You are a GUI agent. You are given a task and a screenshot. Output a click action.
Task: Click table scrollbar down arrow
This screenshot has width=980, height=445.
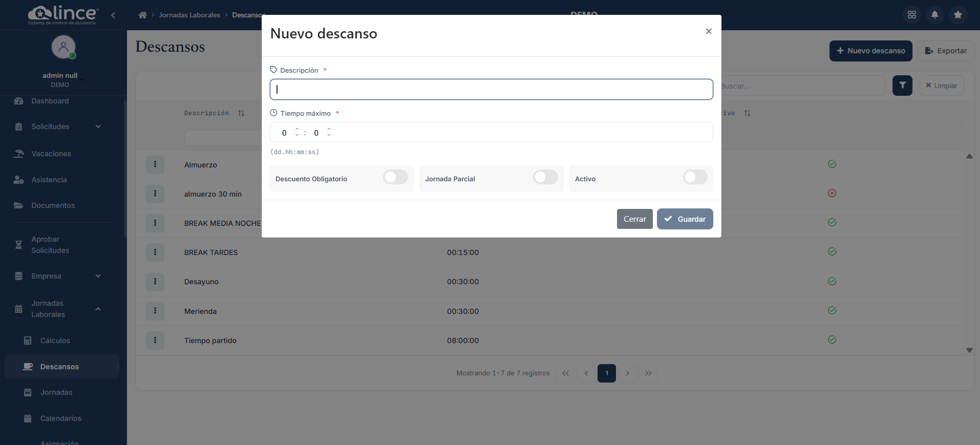(x=969, y=350)
